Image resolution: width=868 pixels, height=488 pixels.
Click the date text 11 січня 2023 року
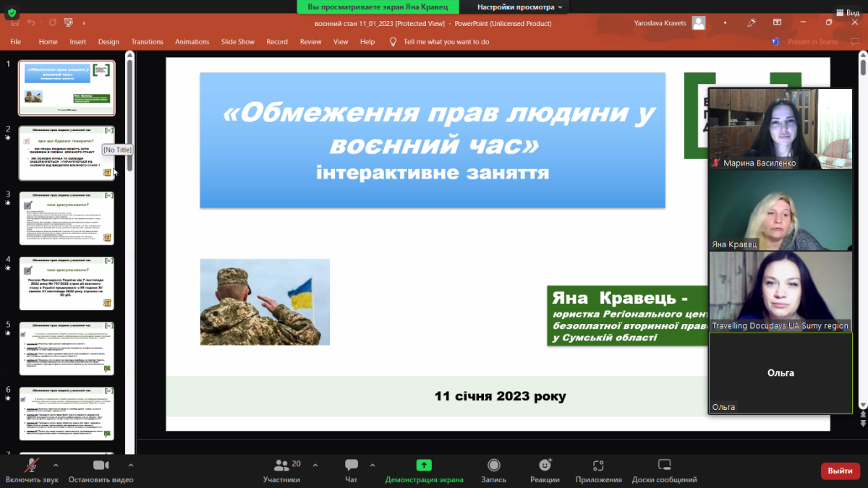(501, 396)
